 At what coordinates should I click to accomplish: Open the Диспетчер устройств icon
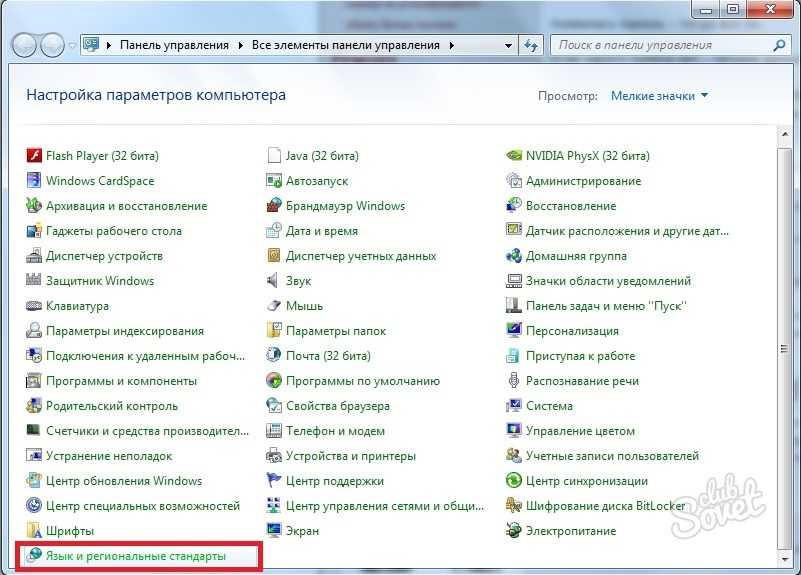tap(34, 255)
